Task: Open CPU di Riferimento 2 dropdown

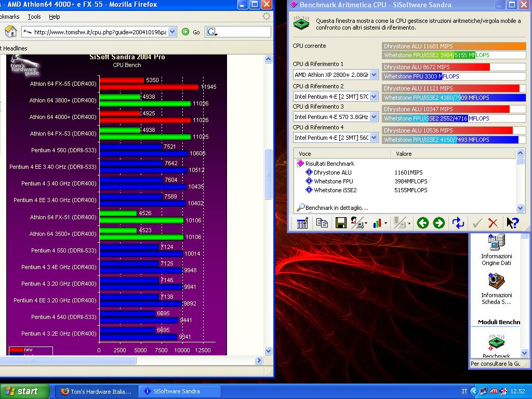Action: 374,96
